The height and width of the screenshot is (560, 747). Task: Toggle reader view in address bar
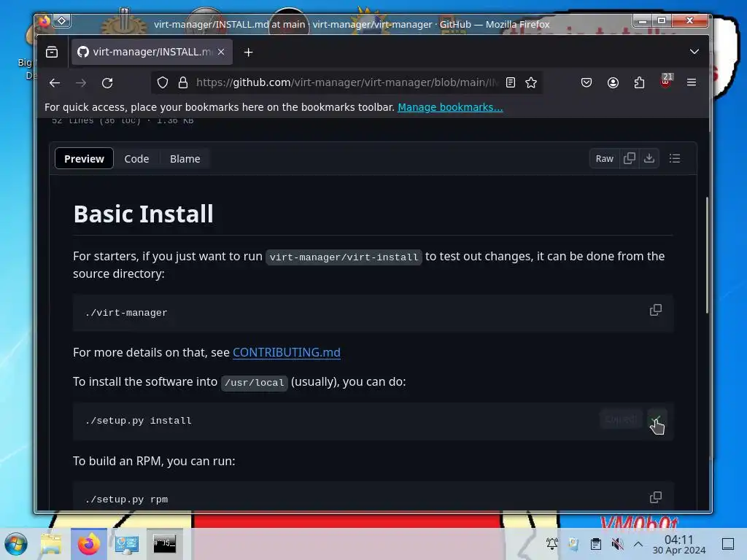pos(510,83)
